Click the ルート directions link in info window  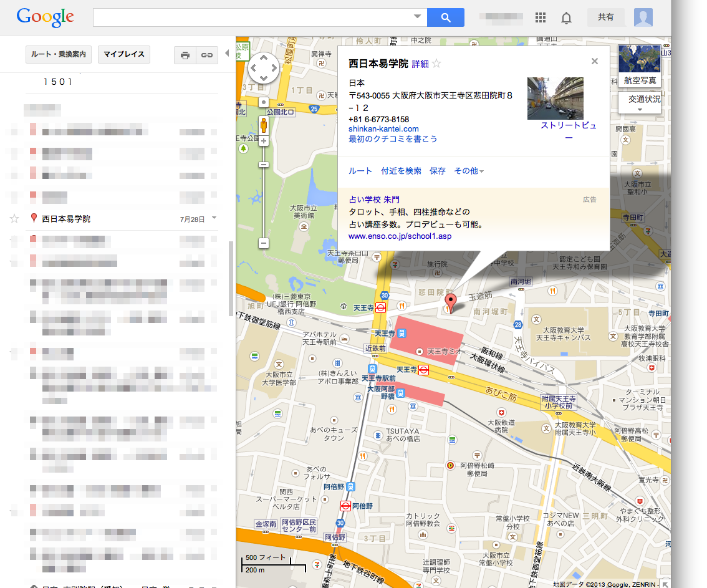click(360, 171)
